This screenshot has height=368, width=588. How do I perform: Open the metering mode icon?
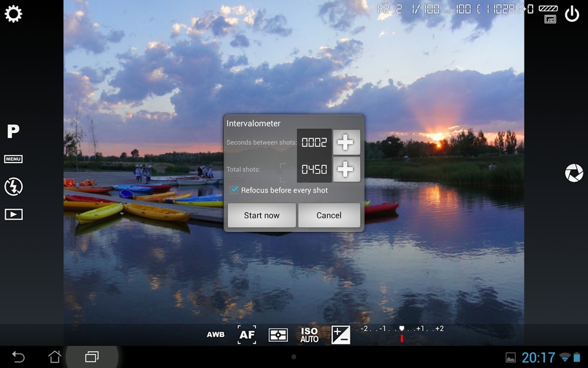coord(278,335)
